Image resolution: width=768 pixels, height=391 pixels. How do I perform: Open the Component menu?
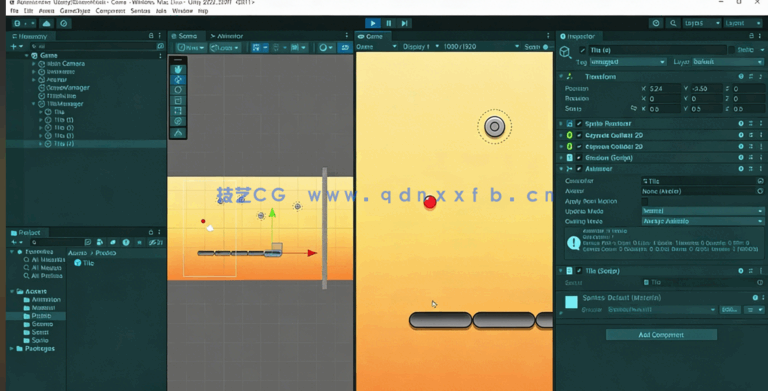point(110,10)
